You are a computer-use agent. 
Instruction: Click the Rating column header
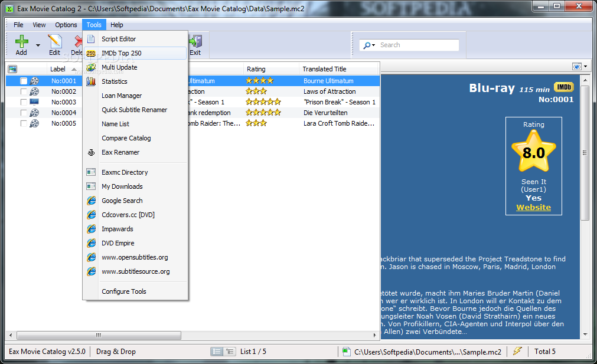[x=271, y=69]
